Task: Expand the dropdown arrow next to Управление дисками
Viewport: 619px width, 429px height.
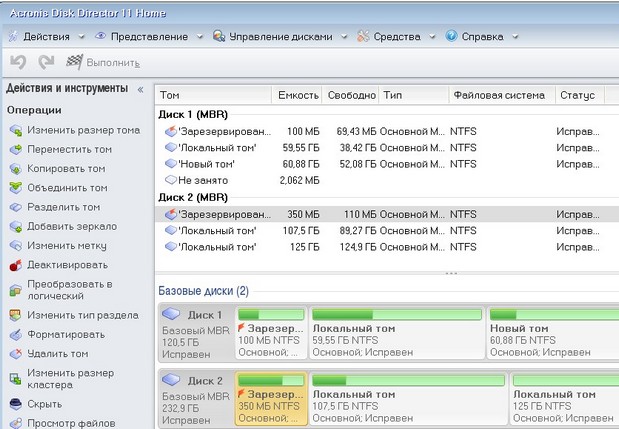Action: (344, 37)
